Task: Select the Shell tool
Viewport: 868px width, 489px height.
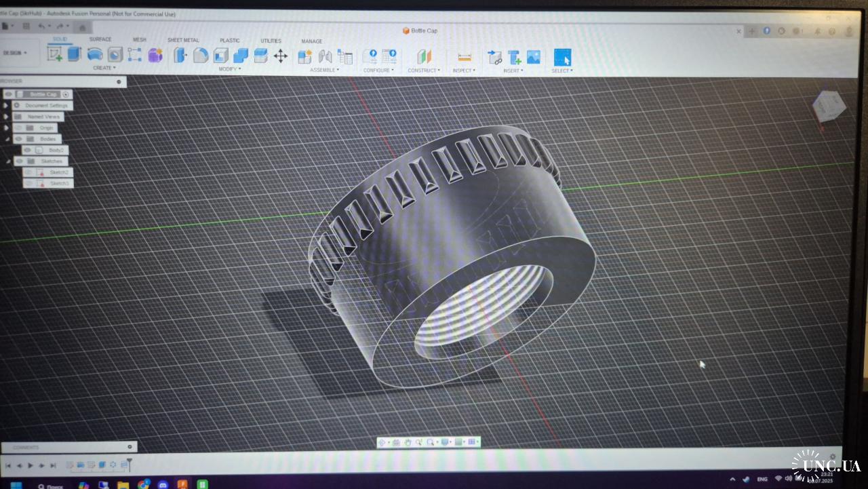Action: point(221,56)
